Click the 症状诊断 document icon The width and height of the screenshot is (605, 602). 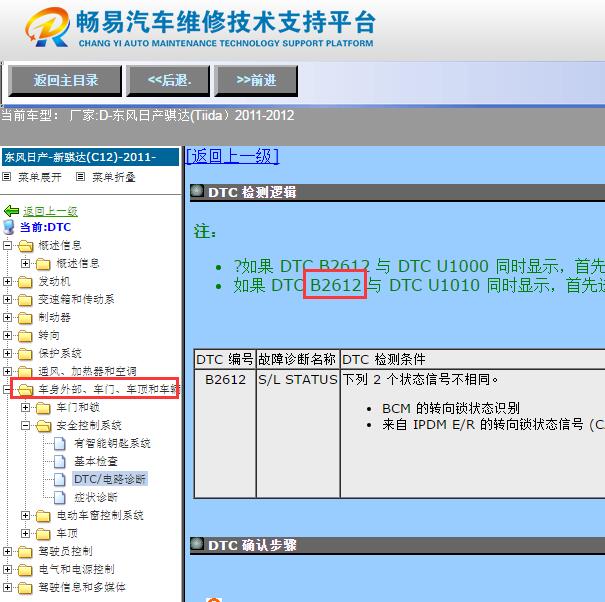coord(60,498)
